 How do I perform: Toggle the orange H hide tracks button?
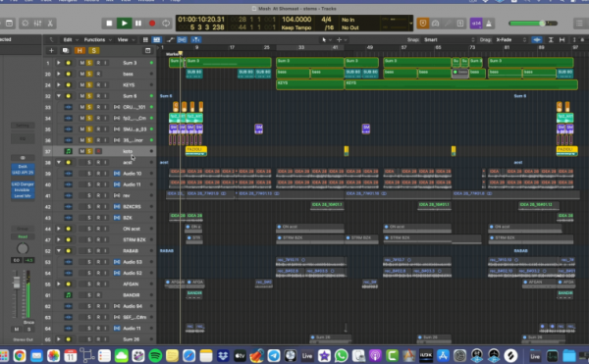coord(80,50)
